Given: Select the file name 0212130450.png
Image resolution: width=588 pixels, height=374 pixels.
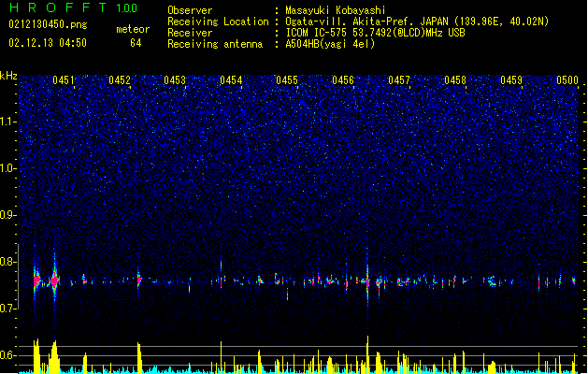Looking at the screenshot, I should point(48,24).
